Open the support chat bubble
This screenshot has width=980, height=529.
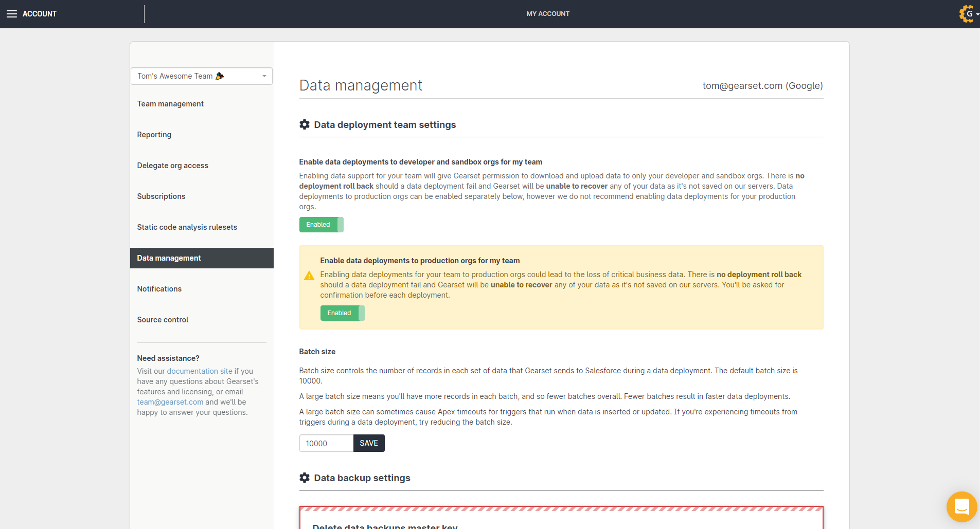point(961,506)
